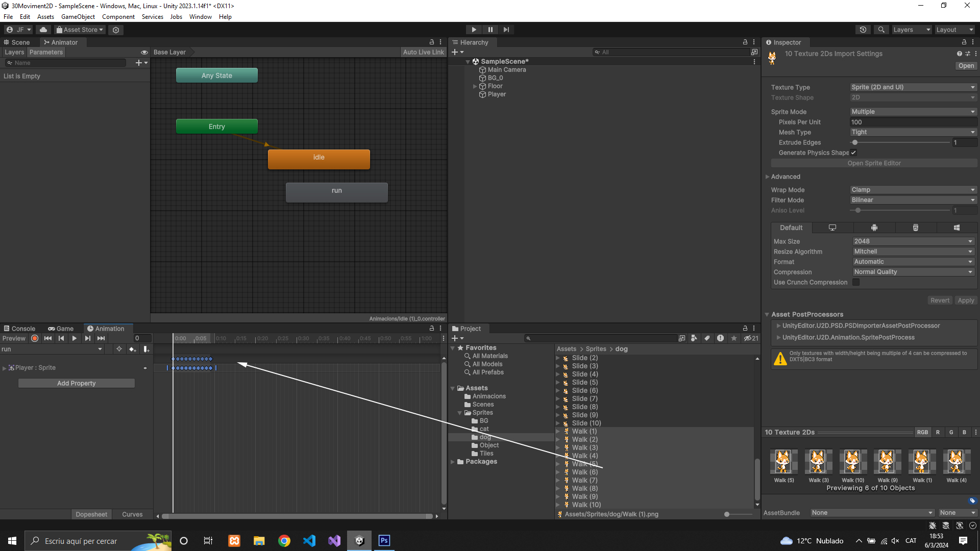980x551 pixels.
Task: Click the Add Property button
Action: coord(77,383)
